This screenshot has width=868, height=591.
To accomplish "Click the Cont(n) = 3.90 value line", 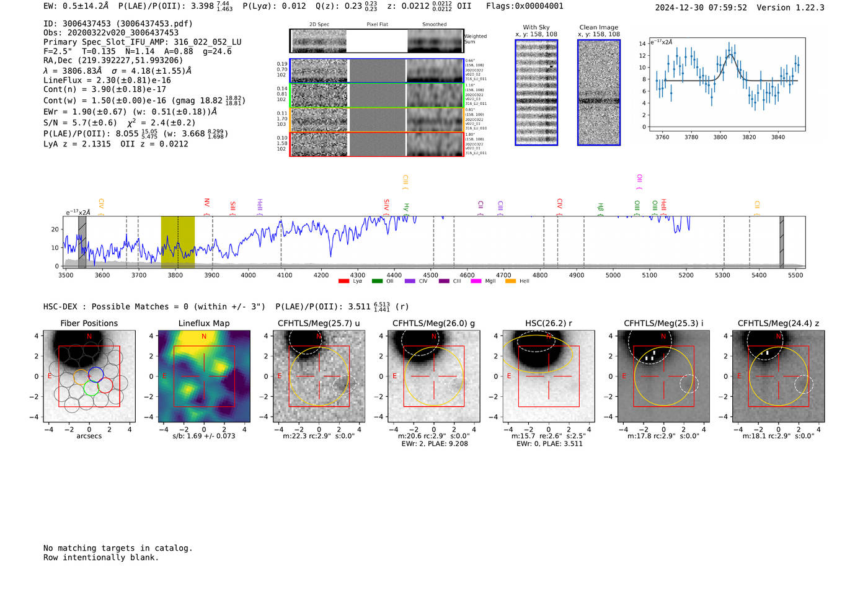I will 105,89.
